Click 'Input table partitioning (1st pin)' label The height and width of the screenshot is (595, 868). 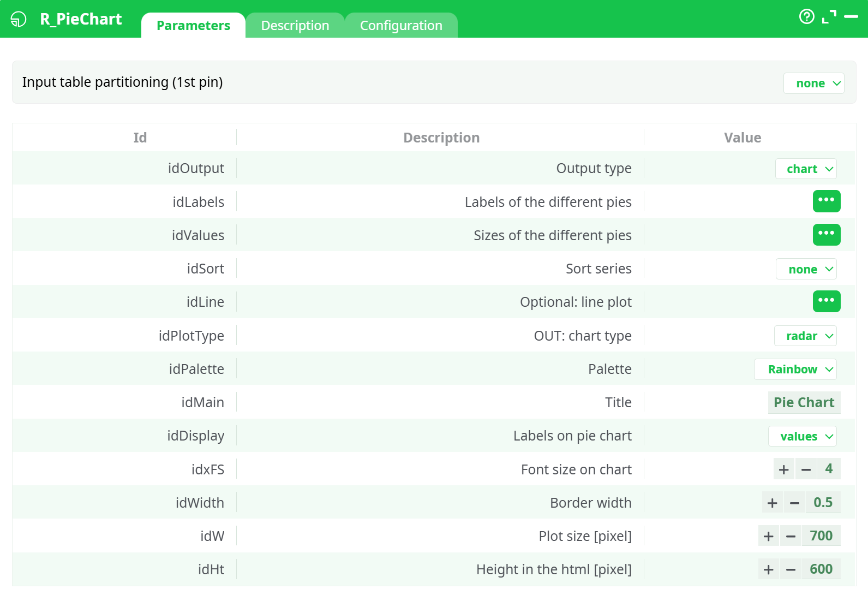coord(122,82)
